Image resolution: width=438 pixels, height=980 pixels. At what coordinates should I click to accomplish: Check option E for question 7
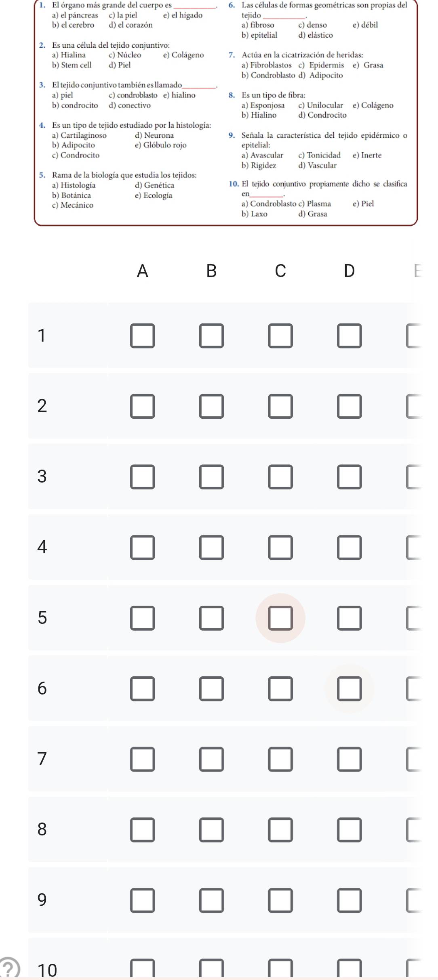[415, 759]
